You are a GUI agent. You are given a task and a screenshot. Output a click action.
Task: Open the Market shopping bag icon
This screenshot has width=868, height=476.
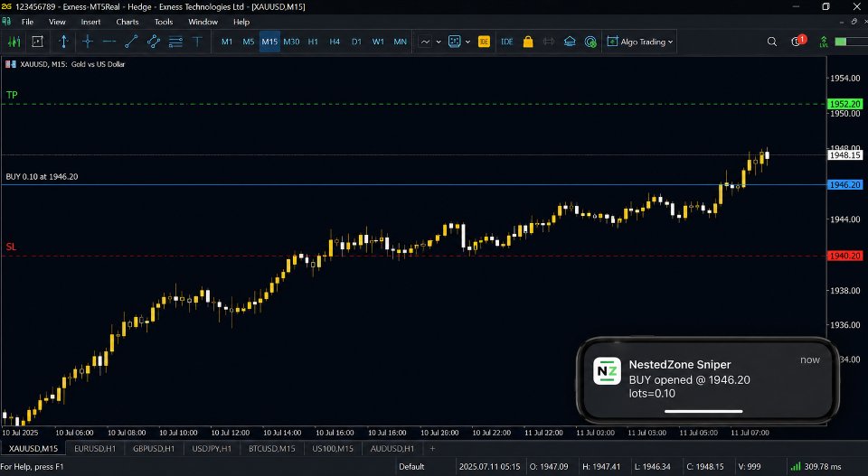tap(527, 42)
